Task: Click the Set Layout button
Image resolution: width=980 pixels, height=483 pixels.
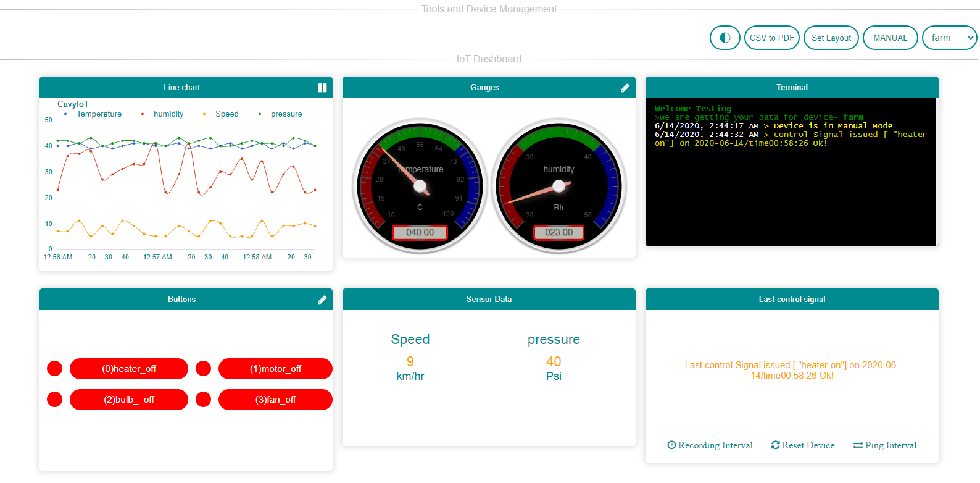Action: (x=831, y=38)
